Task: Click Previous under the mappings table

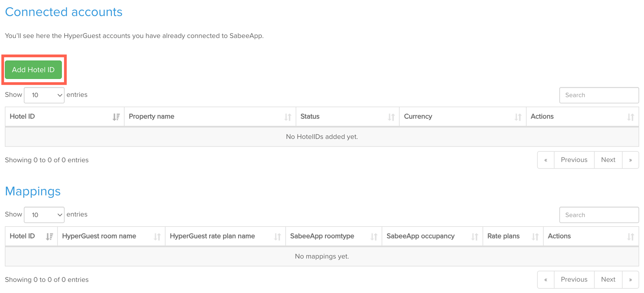Action: [574, 279]
